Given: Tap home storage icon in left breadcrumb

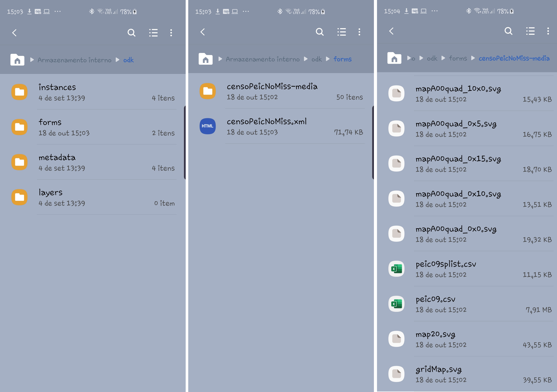Looking at the screenshot, I should tap(17, 60).
